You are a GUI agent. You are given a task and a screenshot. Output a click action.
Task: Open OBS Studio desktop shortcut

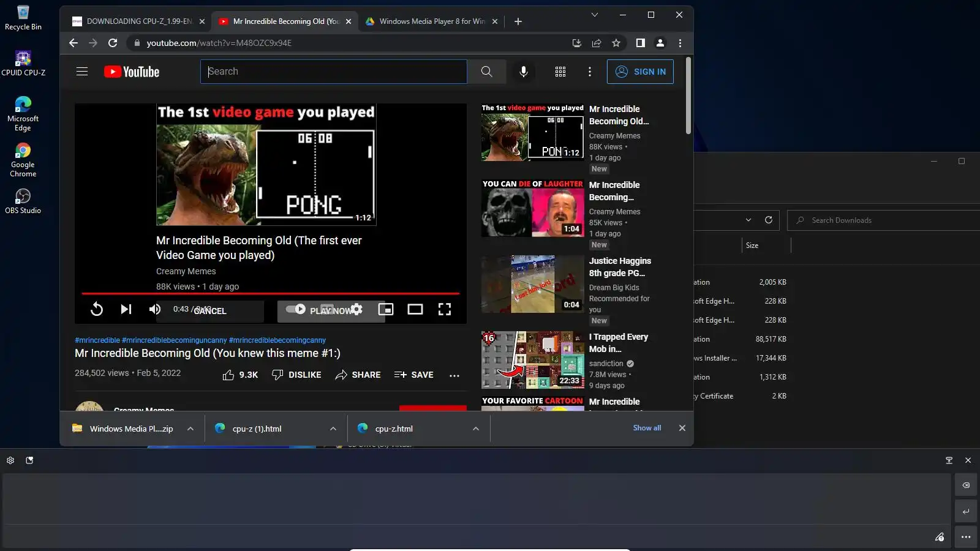point(23,201)
